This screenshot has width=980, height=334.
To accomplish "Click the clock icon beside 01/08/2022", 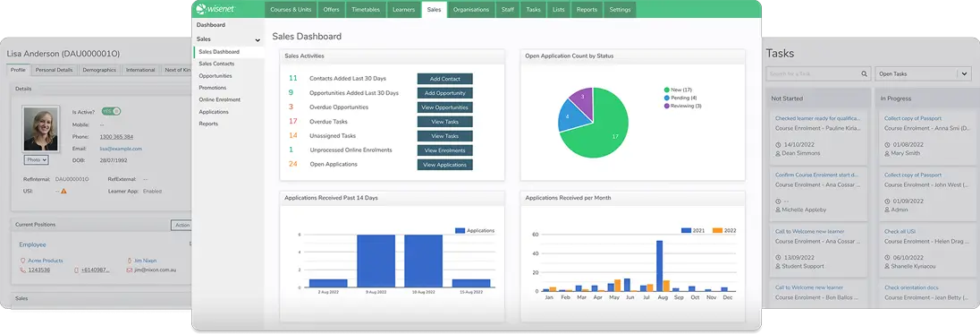I will pyautogui.click(x=888, y=144).
